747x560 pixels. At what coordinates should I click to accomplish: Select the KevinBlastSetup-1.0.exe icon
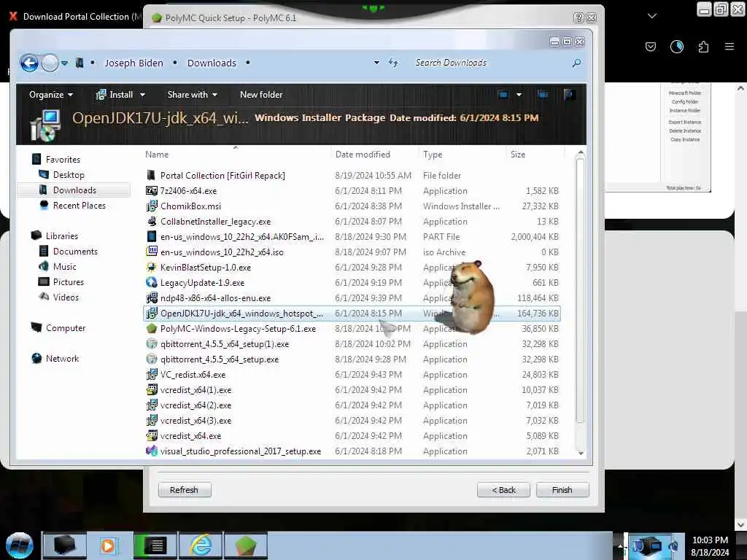(151, 267)
